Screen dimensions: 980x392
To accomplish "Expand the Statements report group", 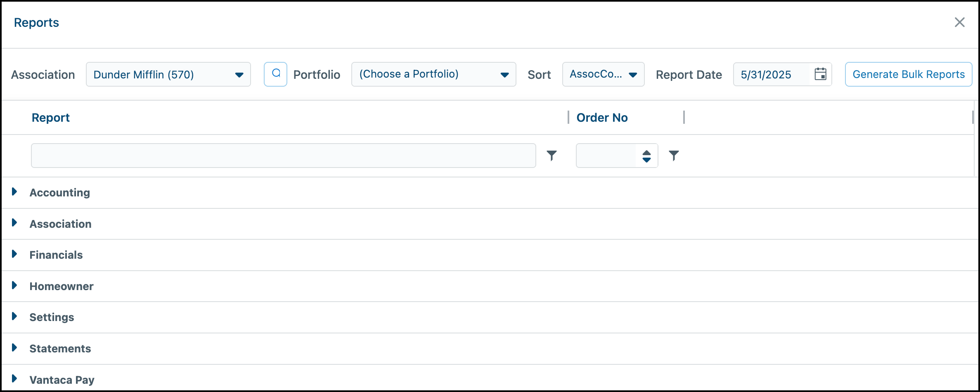I will coord(14,347).
